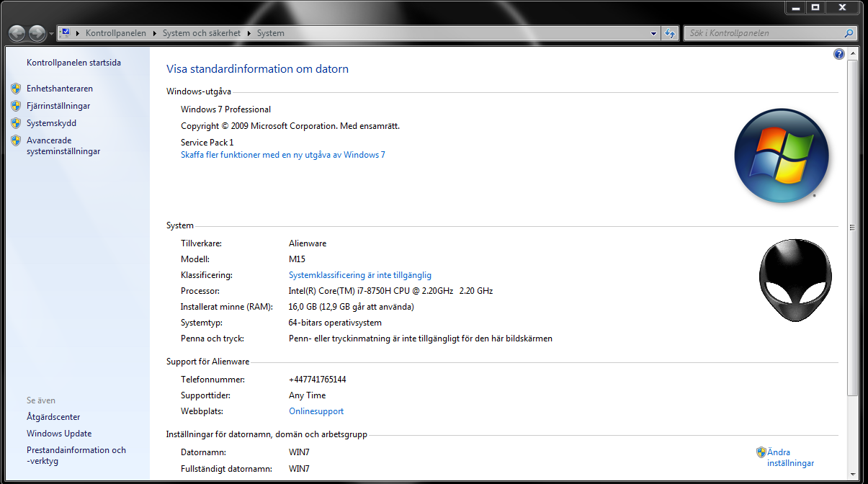
Task: Expand arrow after Kontrollpanelen breadcrumb
Action: (154, 33)
